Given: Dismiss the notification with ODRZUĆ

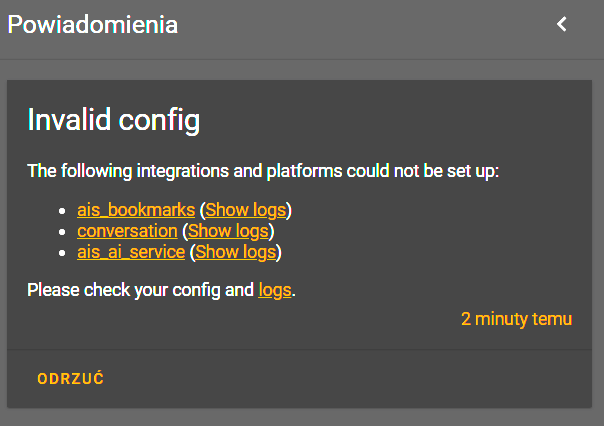Looking at the screenshot, I should click(x=71, y=379).
